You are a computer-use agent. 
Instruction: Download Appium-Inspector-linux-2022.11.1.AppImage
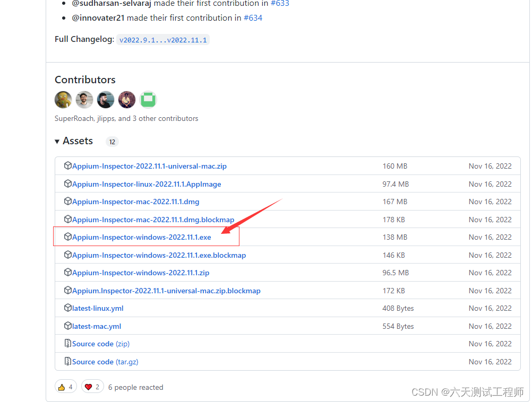147,184
